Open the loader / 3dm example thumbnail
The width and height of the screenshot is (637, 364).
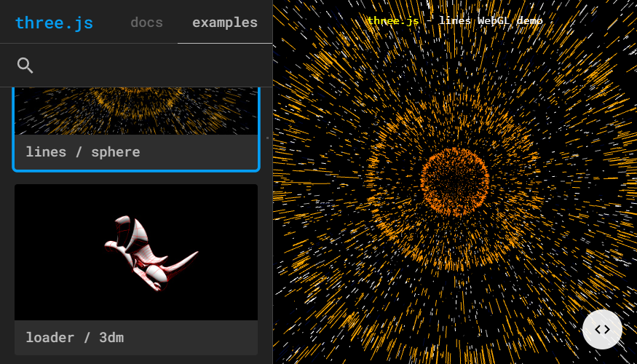[136, 252]
